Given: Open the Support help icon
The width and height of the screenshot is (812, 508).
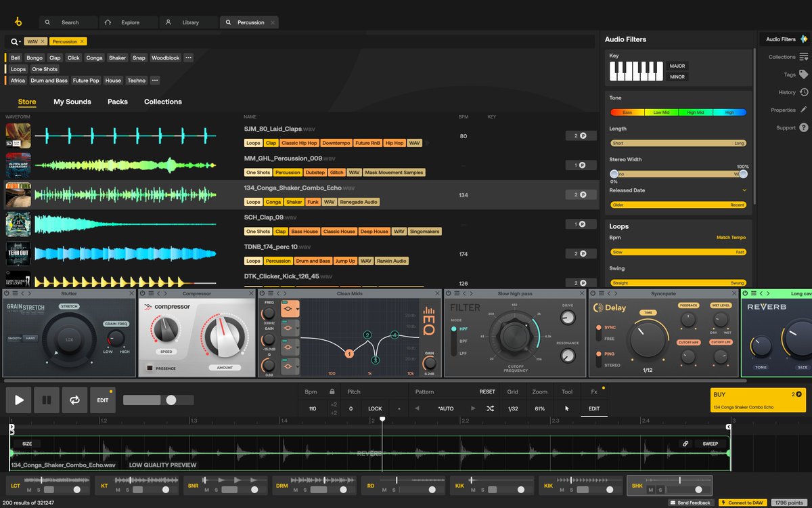Looking at the screenshot, I should [804, 127].
